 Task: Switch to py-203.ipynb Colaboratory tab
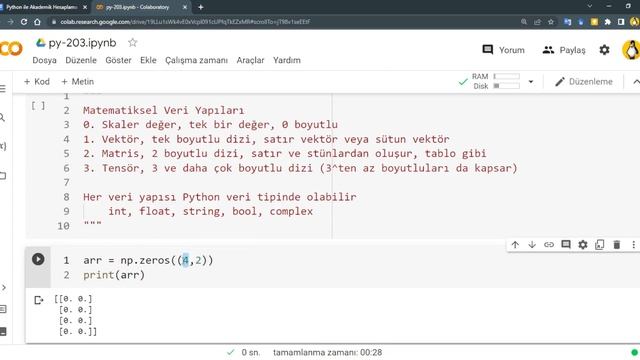(x=138, y=7)
